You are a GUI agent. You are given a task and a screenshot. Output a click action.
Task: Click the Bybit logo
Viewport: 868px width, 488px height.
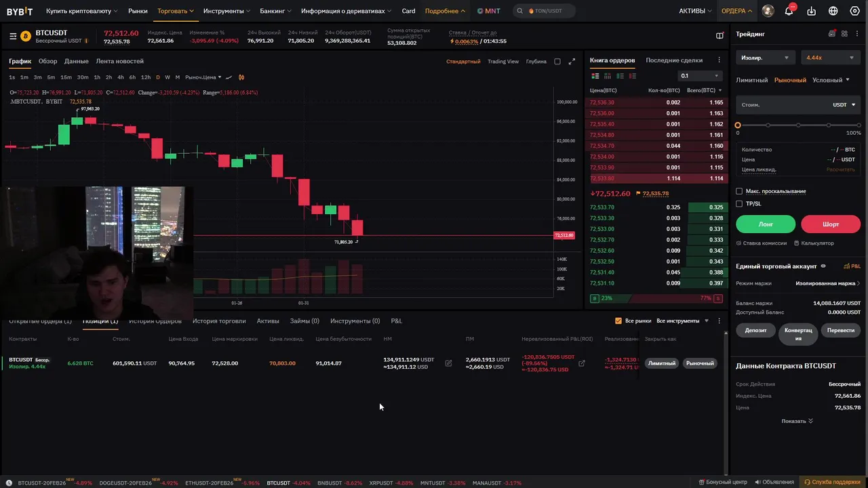(20, 11)
